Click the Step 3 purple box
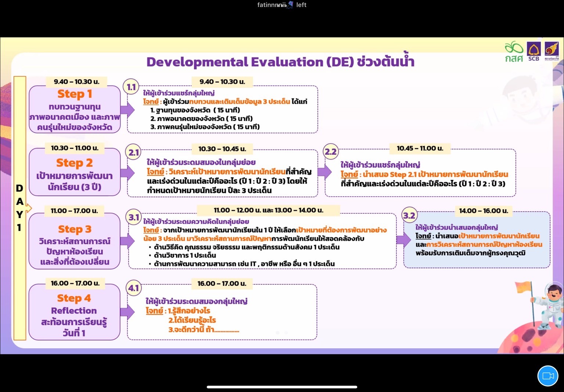The width and height of the screenshot is (564, 392). point(75,242)
